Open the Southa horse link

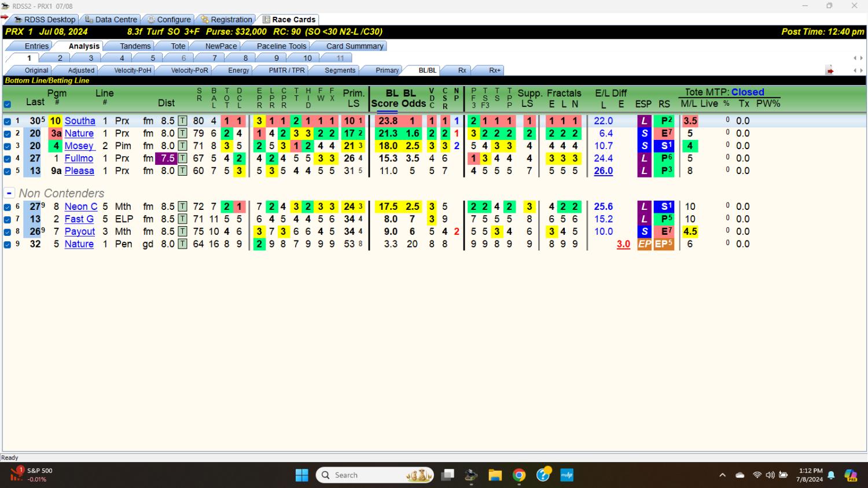pos(80,121)
